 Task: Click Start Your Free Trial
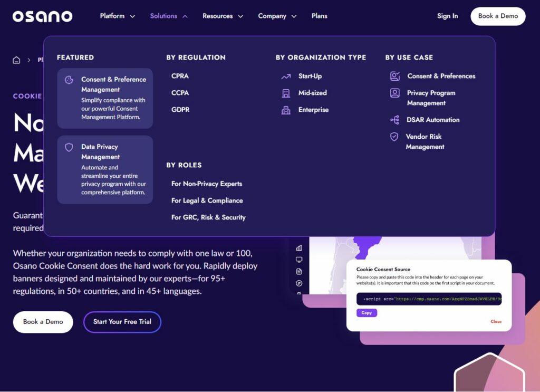pyautogui.click(x=122, y=322)
